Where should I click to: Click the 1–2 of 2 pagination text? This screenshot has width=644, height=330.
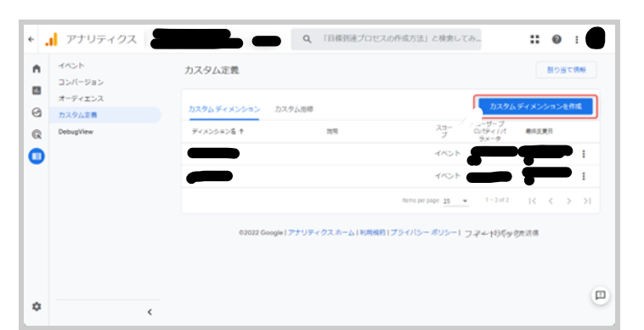click(x=497, y=200)
